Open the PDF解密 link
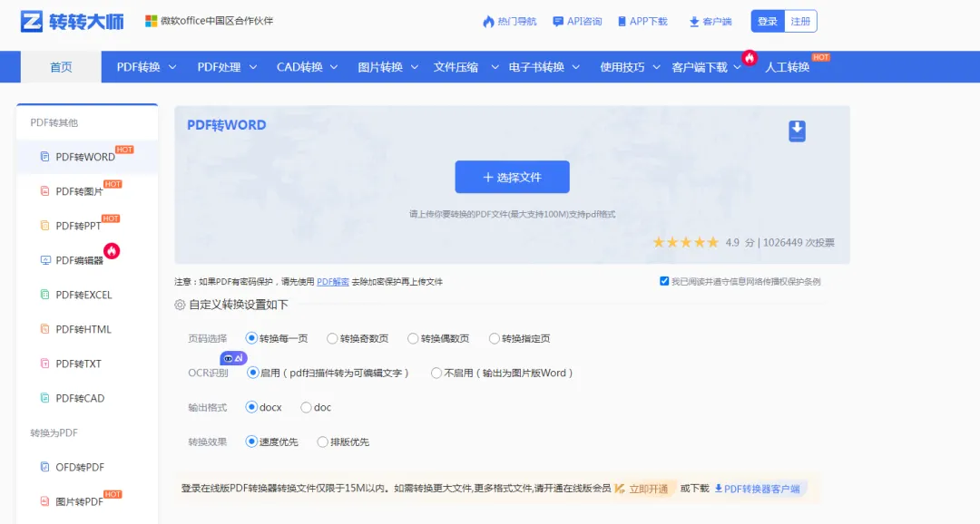 coord(332,282)
